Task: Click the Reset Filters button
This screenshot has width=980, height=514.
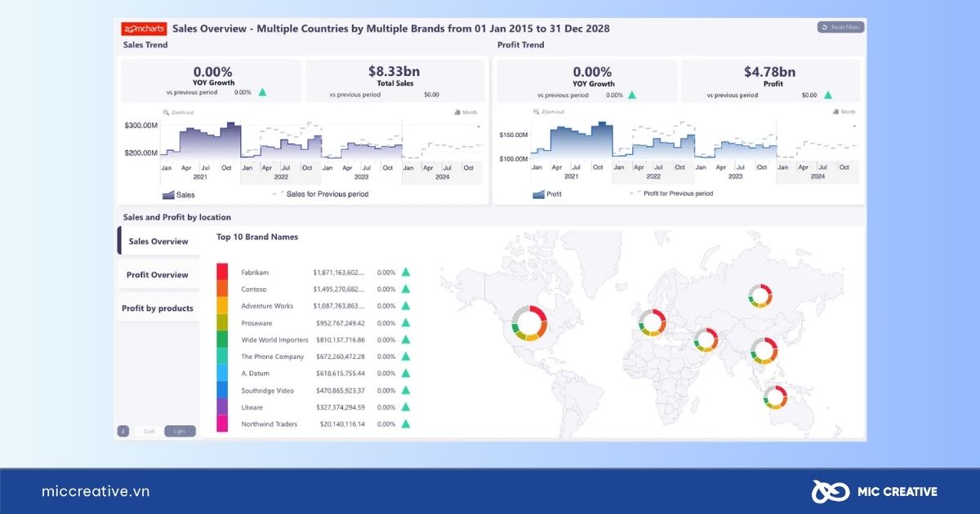Action: 840,27
